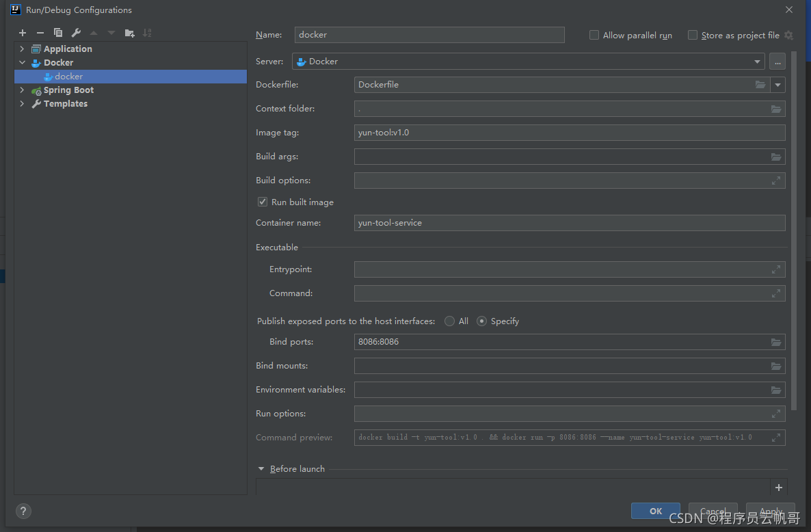
Task: Open Environment variables editor
Action: click(776, 390)
